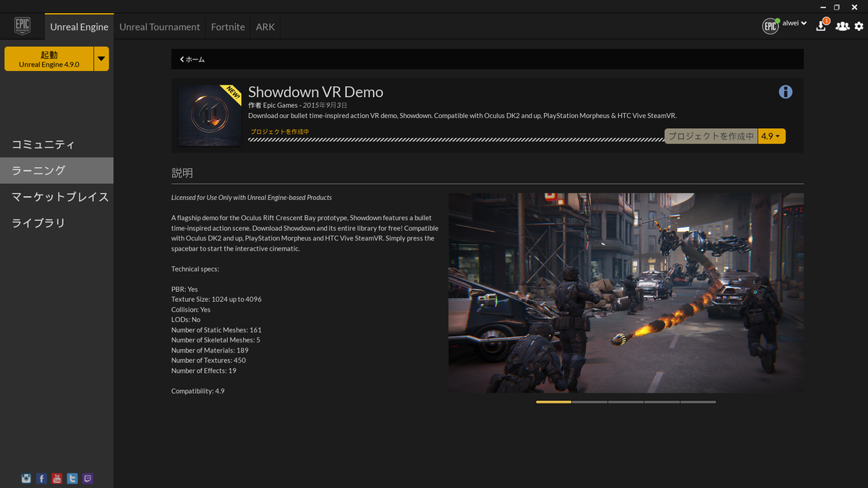Select the fifth screenshot slide indicator
Viewport: 868px width, 488px height.
(x=698, y=402)
